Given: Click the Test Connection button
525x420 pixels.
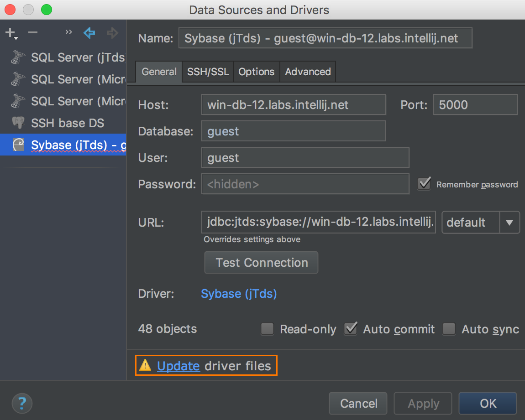Looking at the screenshot, I should (261, 263).
